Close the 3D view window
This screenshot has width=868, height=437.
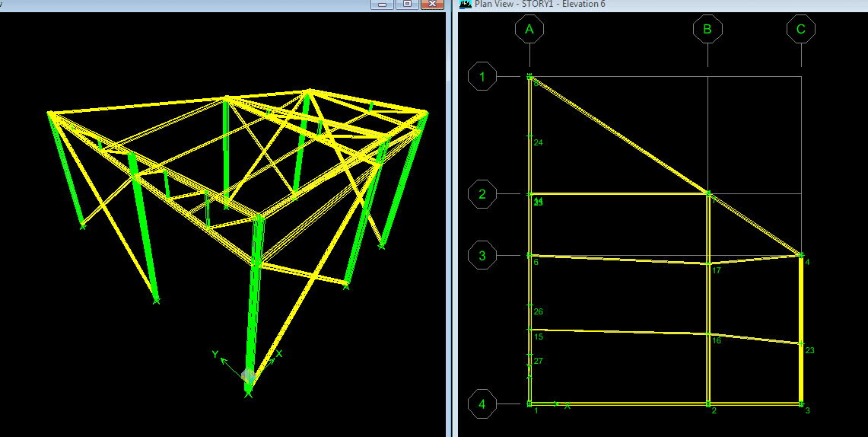pyautogui.click(x=432, y=4)
